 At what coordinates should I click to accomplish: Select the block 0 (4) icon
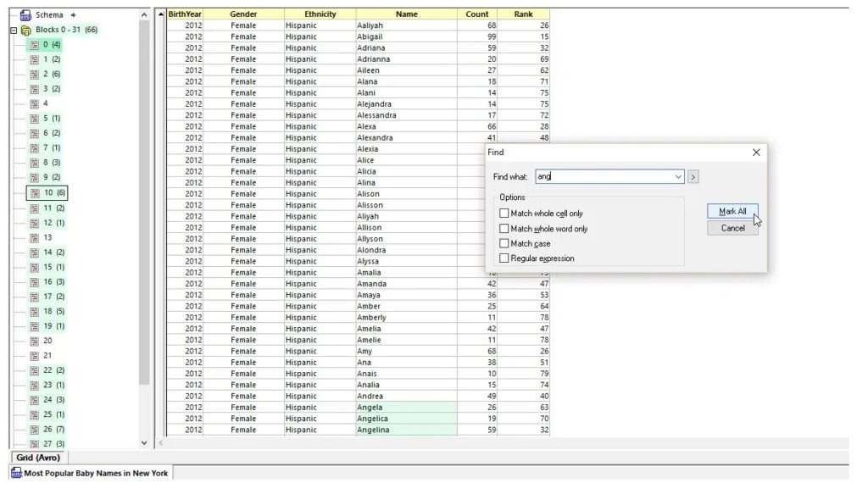tap(35, 45)
